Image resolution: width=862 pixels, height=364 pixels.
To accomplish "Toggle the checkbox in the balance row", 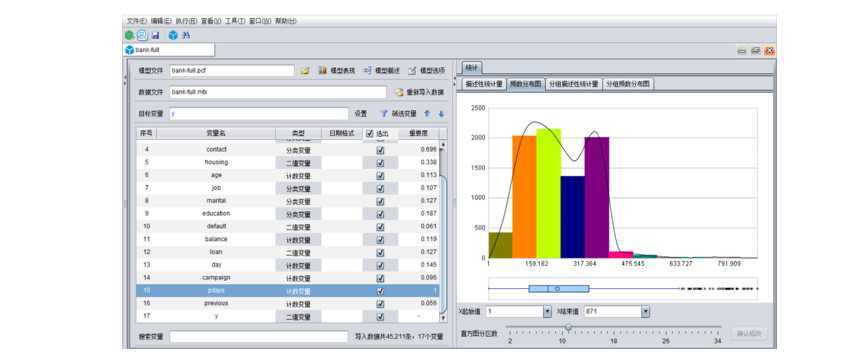I will tap(380, 240).
